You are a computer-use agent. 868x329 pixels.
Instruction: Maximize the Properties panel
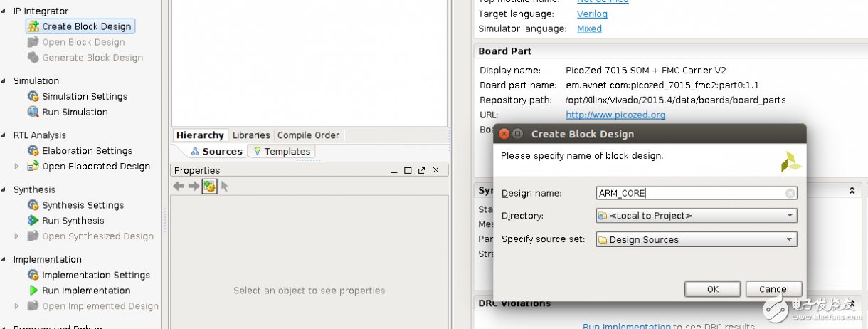(x=408, y=171)
